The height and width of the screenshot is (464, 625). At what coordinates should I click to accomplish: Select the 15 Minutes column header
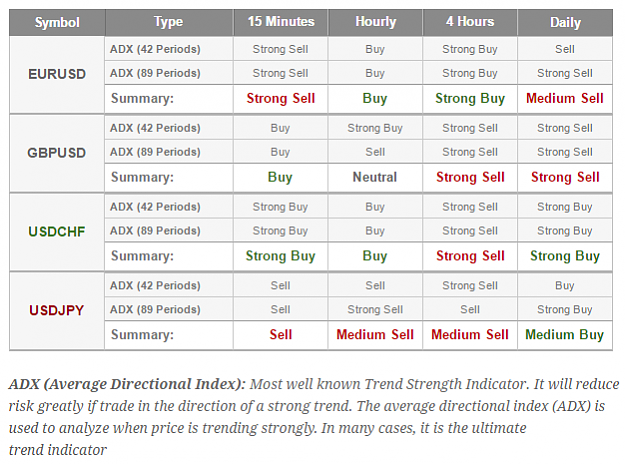tap(281, 22)
